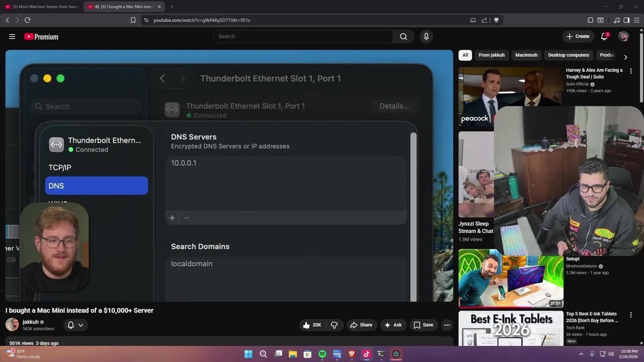The height and width of the screenshot is (362, 644).
Task: Go back with browser back arrow
Action: 8,20
